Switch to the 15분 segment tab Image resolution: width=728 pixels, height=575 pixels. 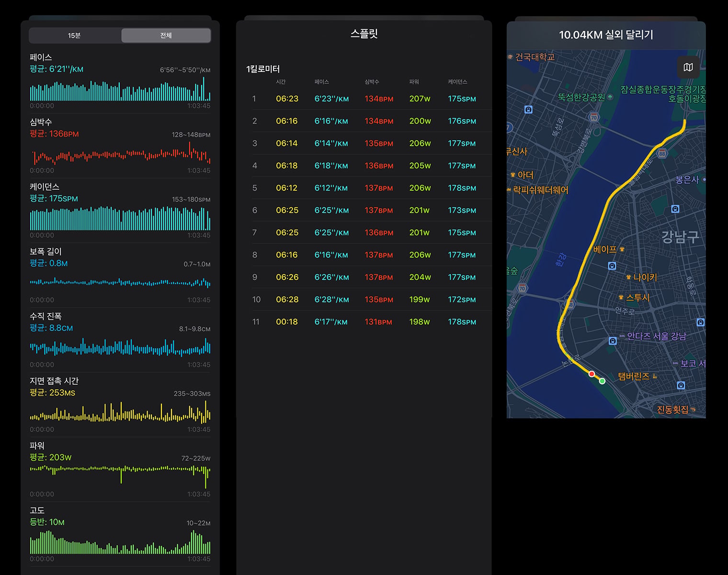click(x=74, y=35)
